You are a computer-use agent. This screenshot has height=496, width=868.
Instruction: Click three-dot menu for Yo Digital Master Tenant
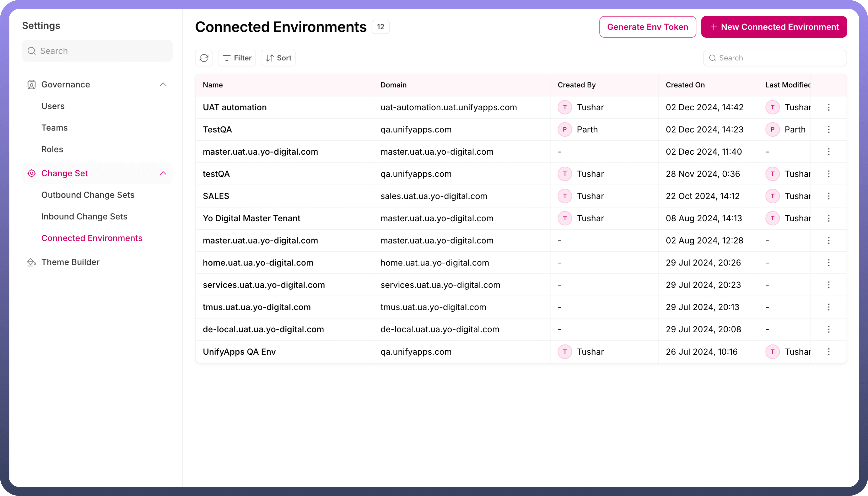828,218
